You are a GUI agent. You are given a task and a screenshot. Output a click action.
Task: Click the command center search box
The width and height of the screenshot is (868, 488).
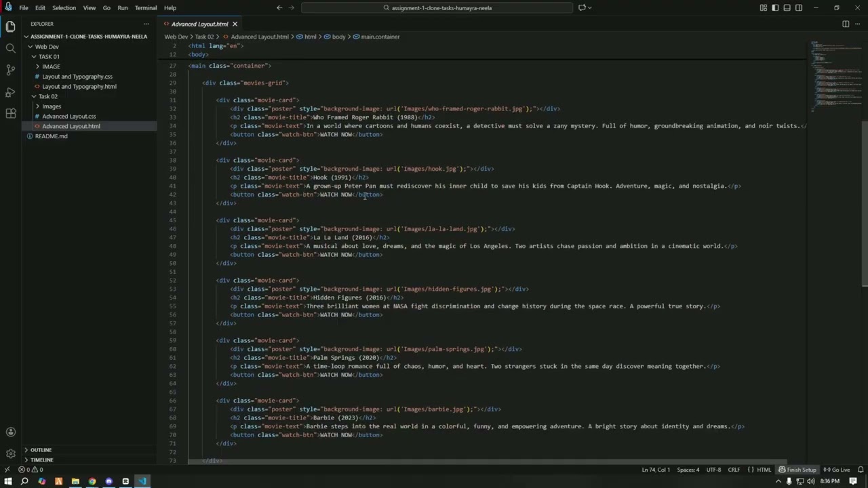(x=437, y=7)
